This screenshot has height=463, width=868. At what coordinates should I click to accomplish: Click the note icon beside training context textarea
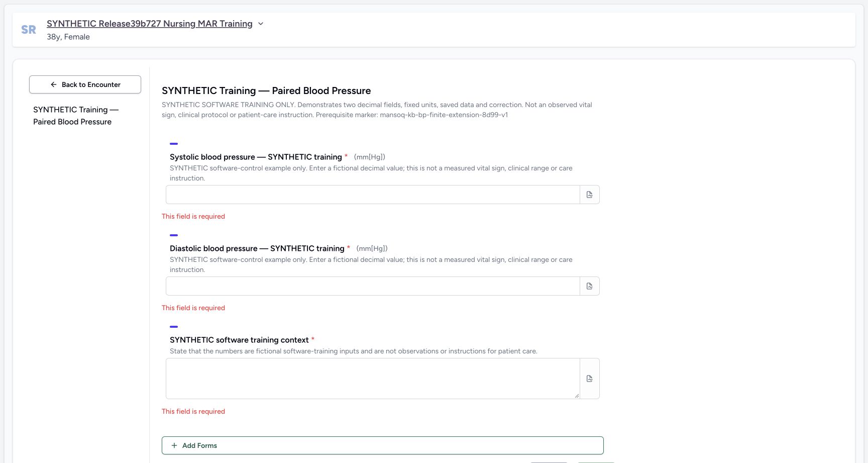(590, 379)
